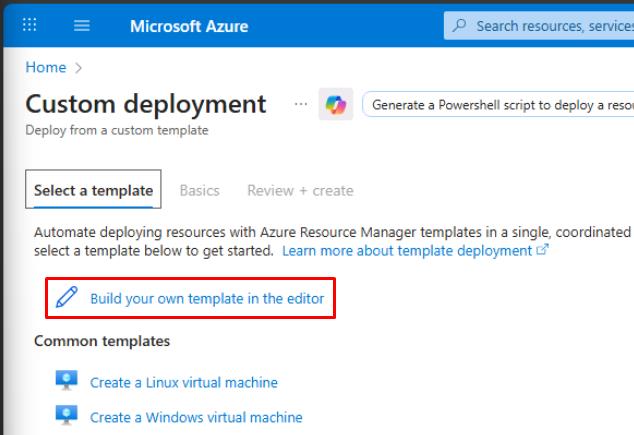Switch to the Review + create tab
Viewport: 634px width, 435px height.
[300, 190]
